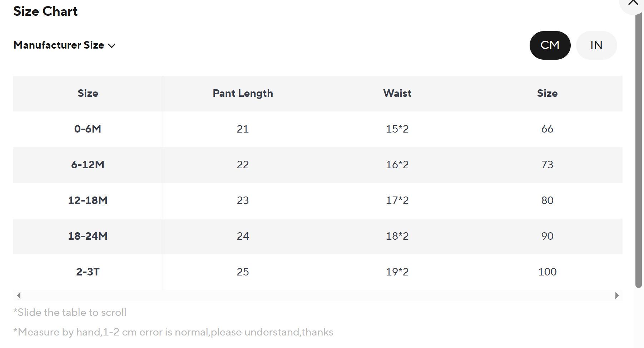
Task: Select the 6-12M size row label
Action: [x=88, y=165]
